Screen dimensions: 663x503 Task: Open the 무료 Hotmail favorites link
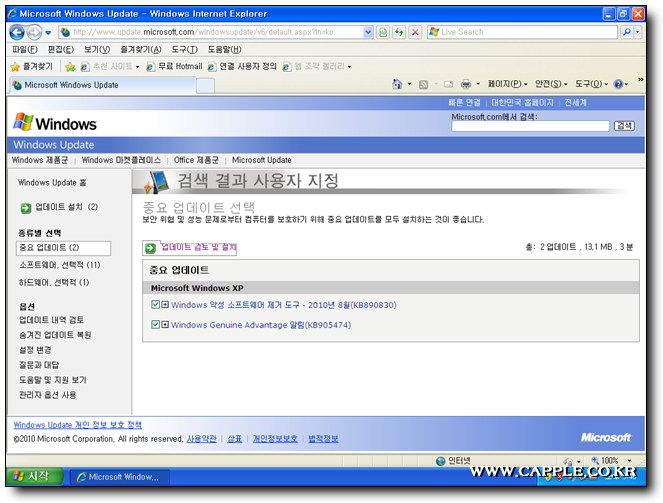point(174,67)
